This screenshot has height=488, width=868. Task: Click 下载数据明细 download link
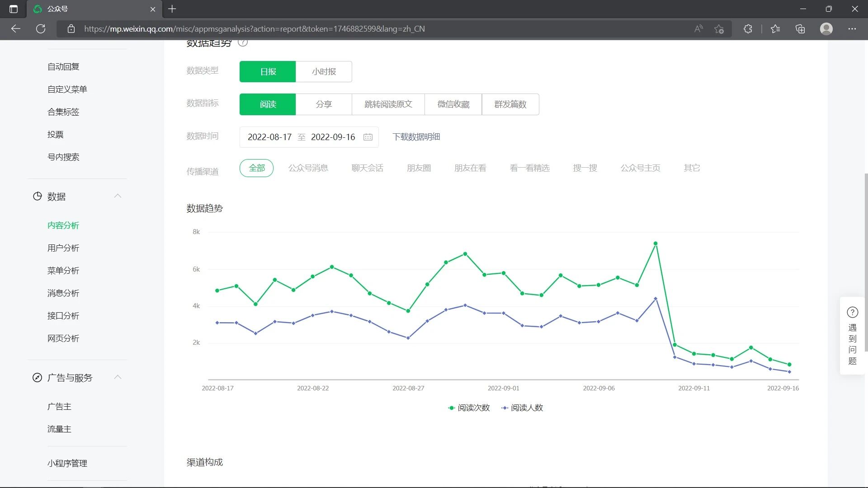click(x=416, y=137)
